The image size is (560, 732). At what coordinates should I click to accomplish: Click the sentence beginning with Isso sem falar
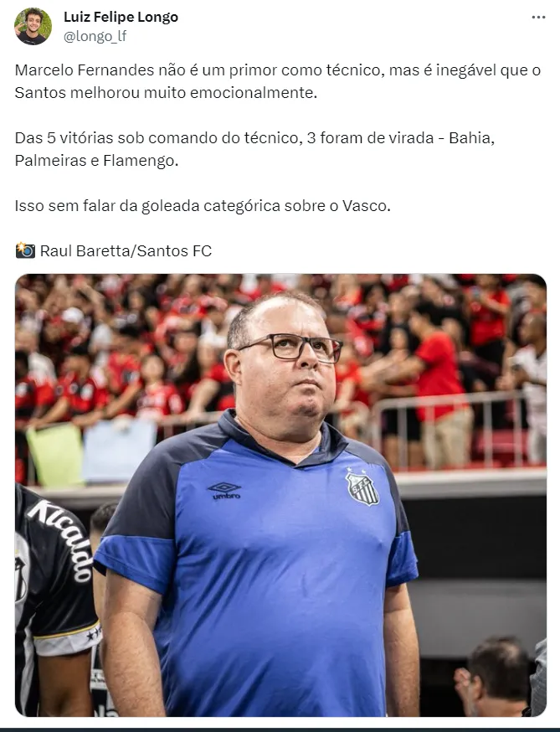tap(203, 206)
